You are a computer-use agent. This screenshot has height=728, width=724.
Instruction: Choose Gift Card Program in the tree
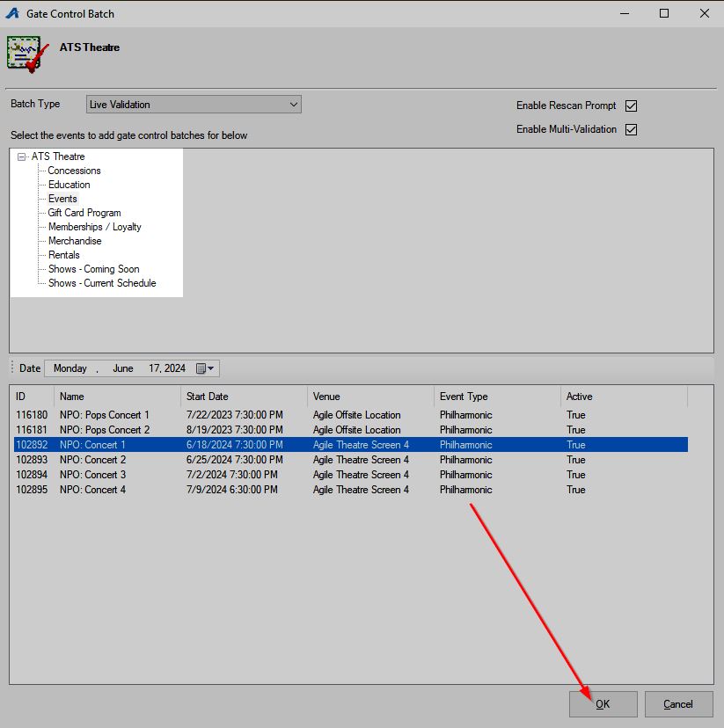(84, 213)
